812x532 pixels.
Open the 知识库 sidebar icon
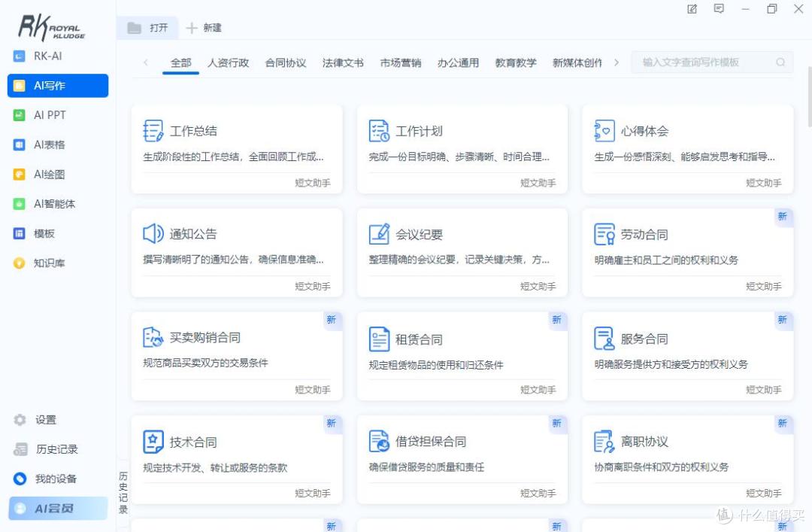19,263
